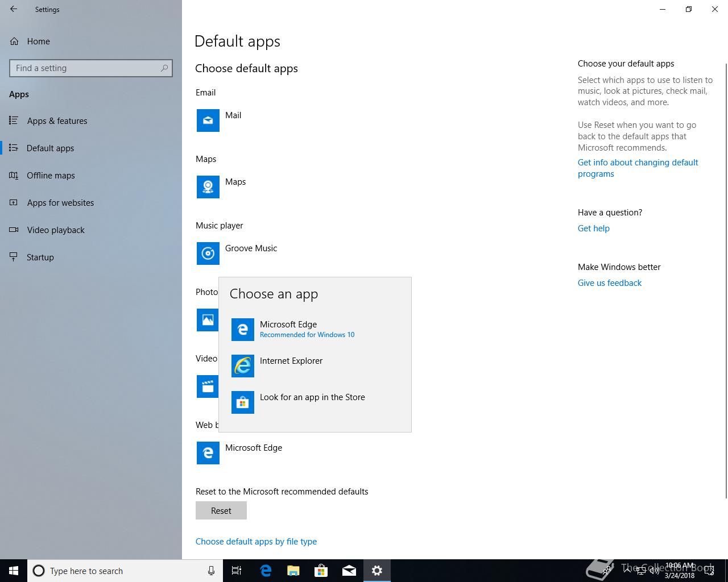Screen dimensions: 728x582
Task: Choose Internet Explorer in the popup
Action: pos(315,366)
